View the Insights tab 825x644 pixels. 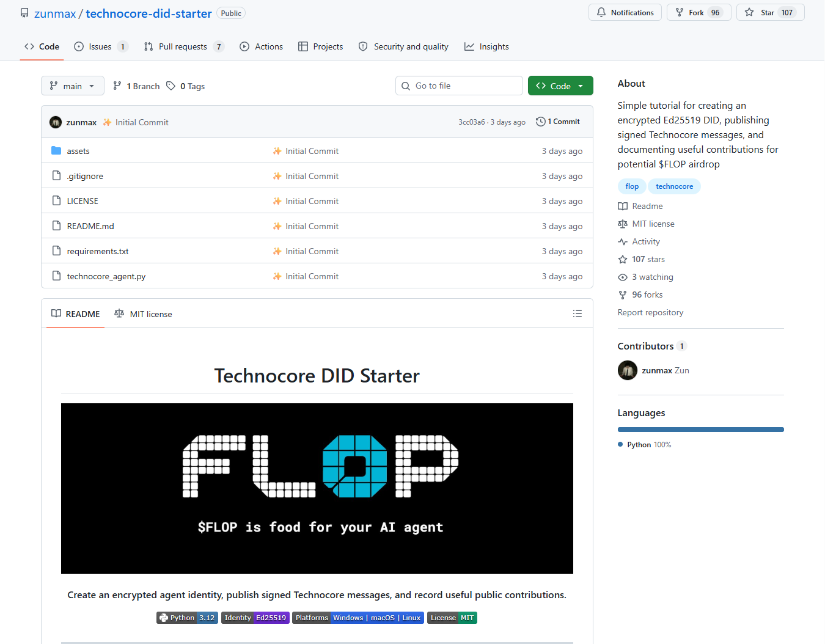click(x=486, y=46)
